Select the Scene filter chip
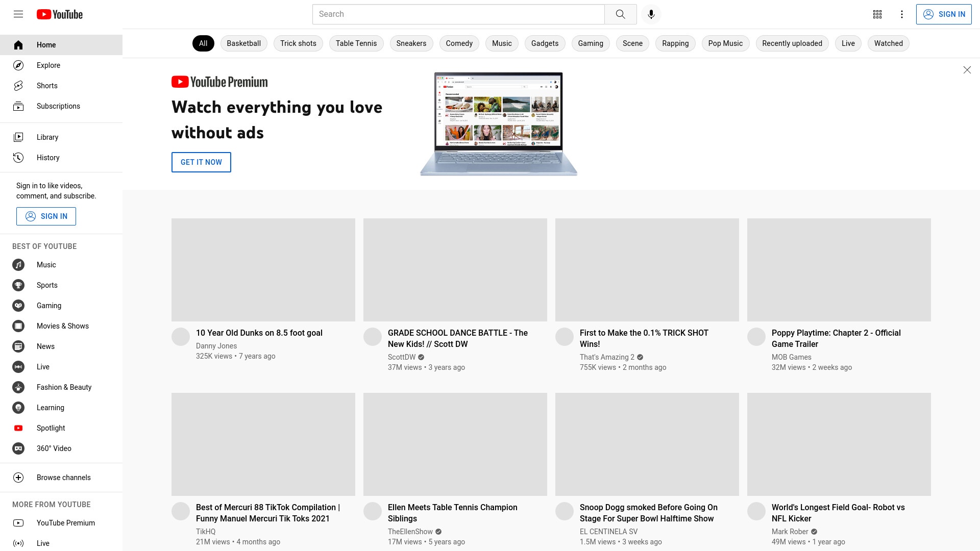The width and height of the screenshot is (980, 551). 632,43
